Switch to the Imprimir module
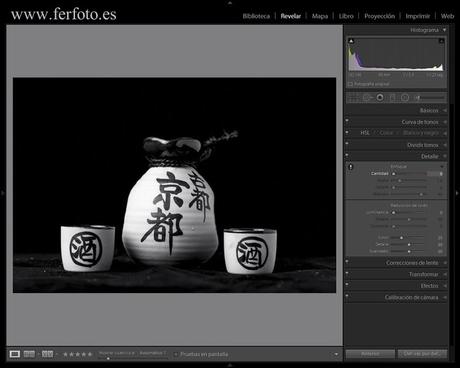This screenshot has width=460, height=368. pyautogui.click(x=418, y=16)
